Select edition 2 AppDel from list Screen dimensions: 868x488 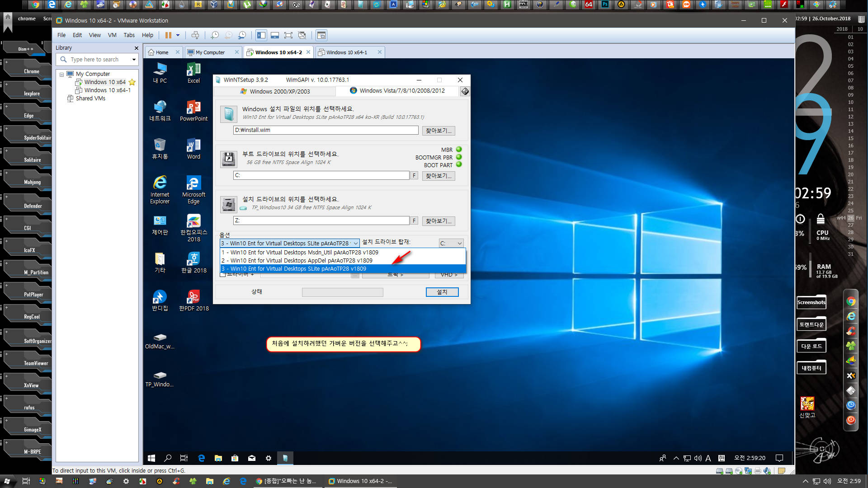tap(343, 261)
